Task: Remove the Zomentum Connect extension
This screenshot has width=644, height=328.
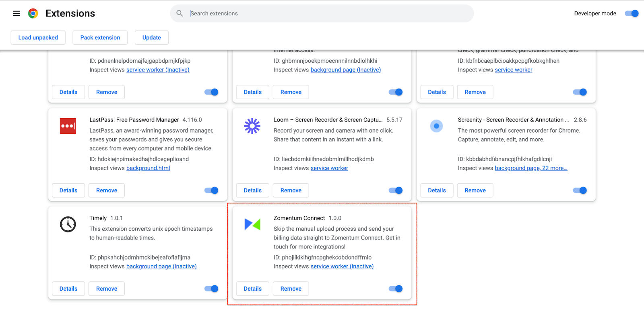Action: (291, 289)
